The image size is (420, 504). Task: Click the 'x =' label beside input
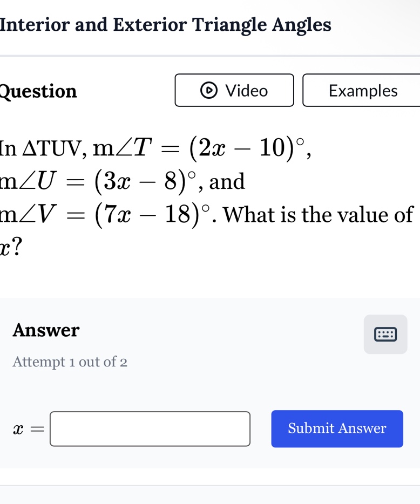click(x=29, y=429)
